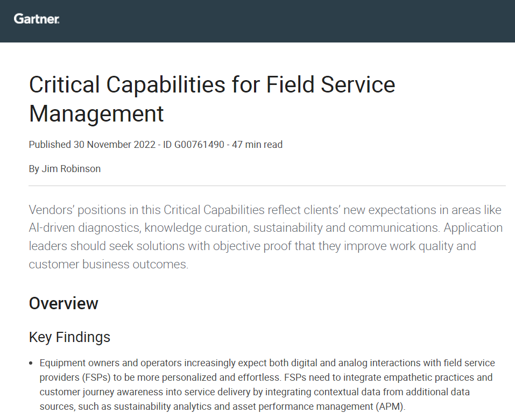Click the Key Findings subheading
Screen dimensions: 515x420
[x=69, y=337]
